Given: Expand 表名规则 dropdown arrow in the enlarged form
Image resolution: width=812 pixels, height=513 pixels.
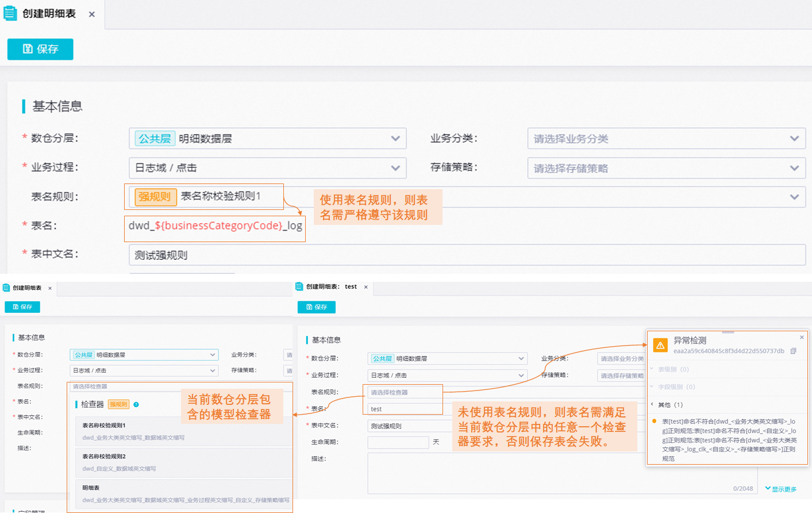Looking at the screenshot, I should (794, 197).
